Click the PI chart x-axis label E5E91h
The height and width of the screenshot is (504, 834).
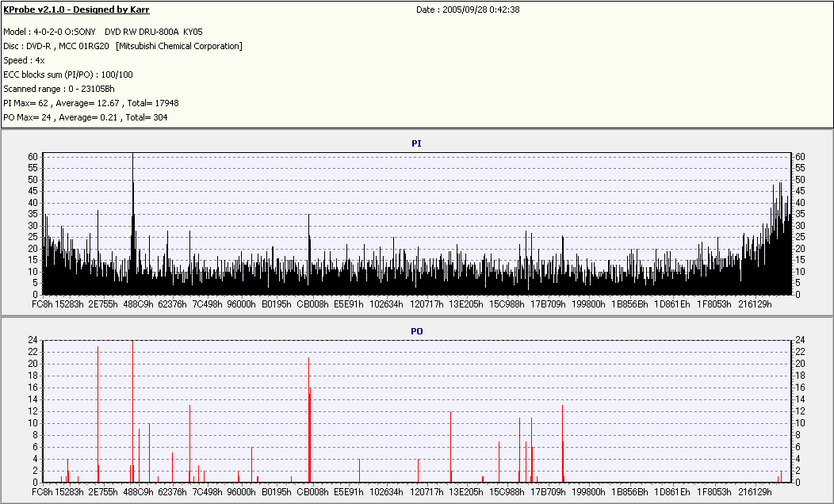pyautogui.click(x=348, y=304)
